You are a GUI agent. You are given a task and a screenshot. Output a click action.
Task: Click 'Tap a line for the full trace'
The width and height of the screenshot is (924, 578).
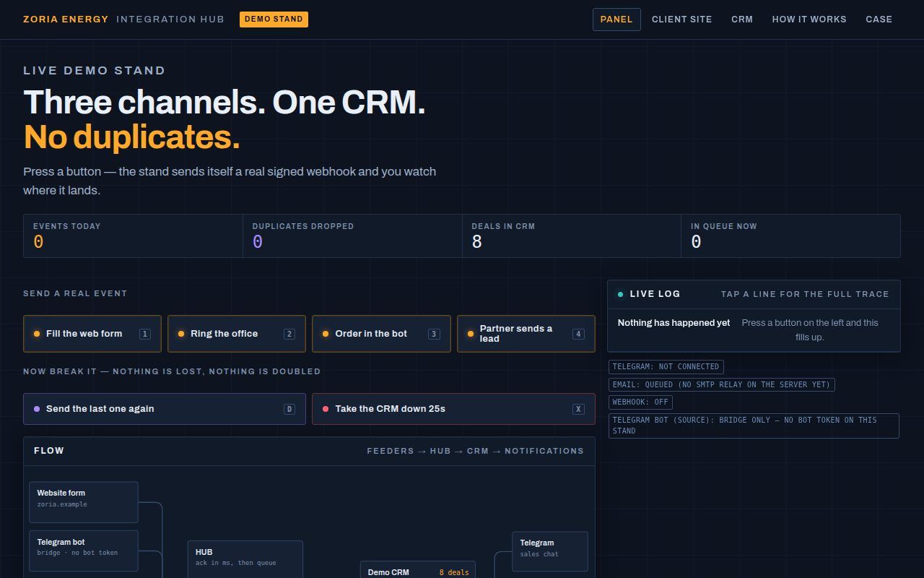tap(805, 294)
